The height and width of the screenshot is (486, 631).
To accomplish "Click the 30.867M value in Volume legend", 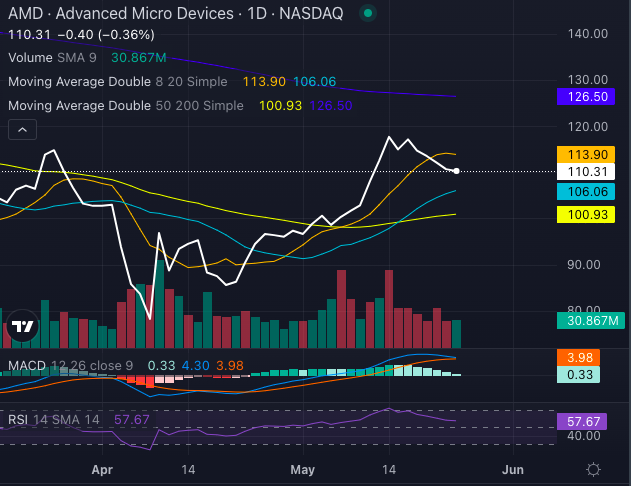I will click(x=139, y=58).
